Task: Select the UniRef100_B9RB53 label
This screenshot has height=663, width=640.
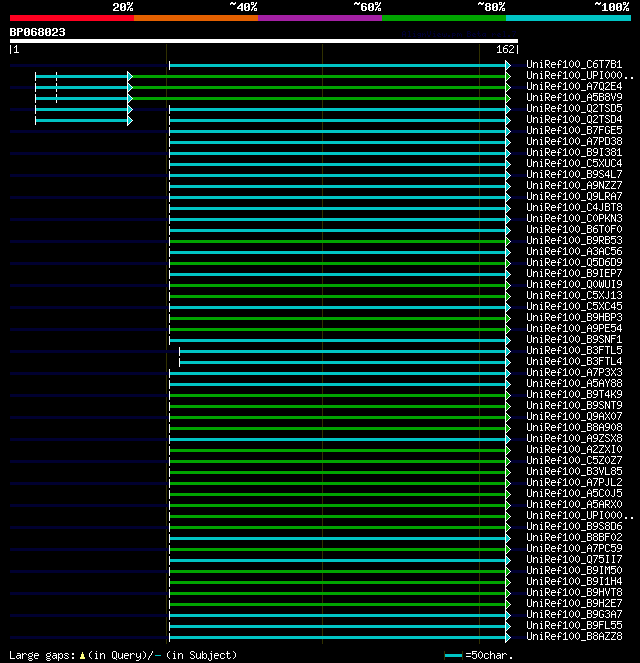Action: pyautogui.click(x=574, y=241)
